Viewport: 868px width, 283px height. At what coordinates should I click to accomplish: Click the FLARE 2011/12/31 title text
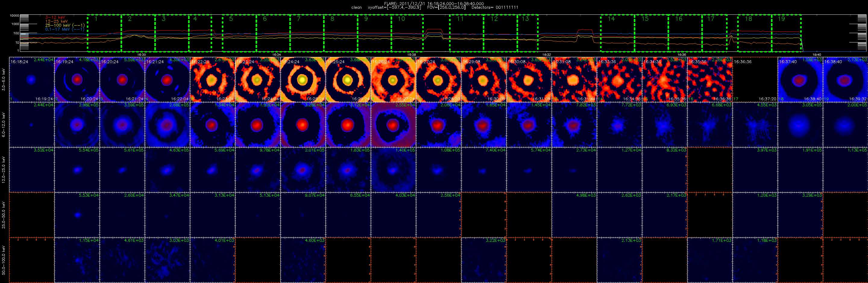click(x=434, y=4)
